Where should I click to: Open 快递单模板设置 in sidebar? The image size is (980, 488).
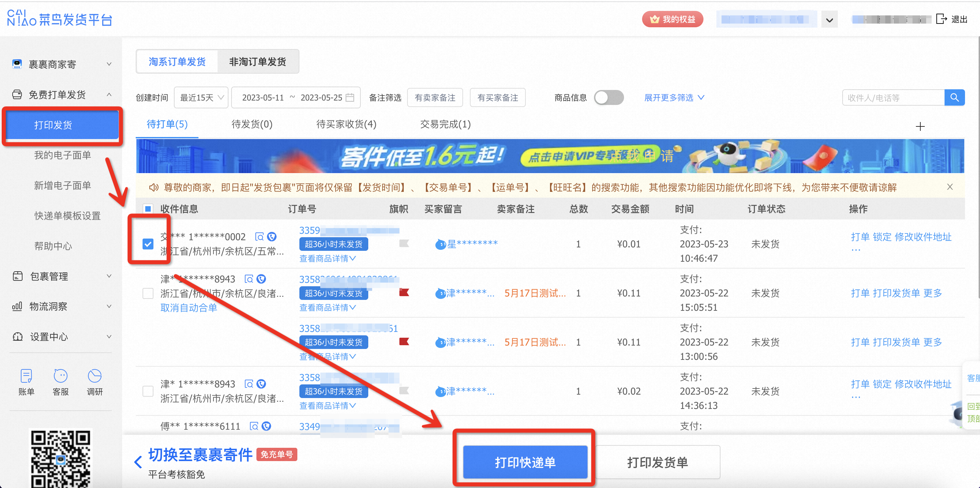67,216
